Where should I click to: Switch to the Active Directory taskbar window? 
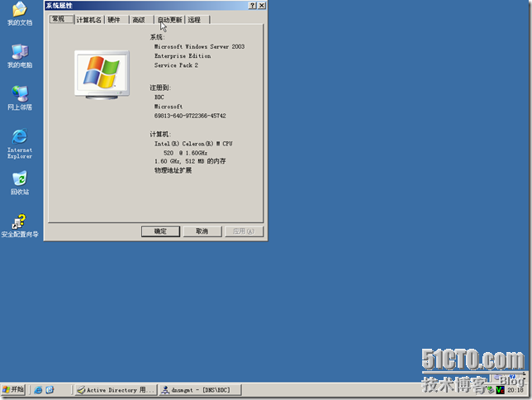pyautogui.click(x=116, y=390)
